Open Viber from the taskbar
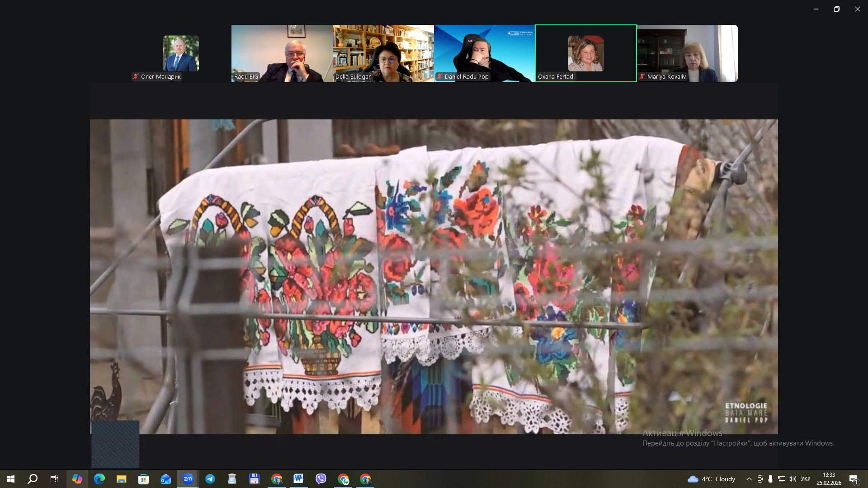868x488 pixels. 321,479
